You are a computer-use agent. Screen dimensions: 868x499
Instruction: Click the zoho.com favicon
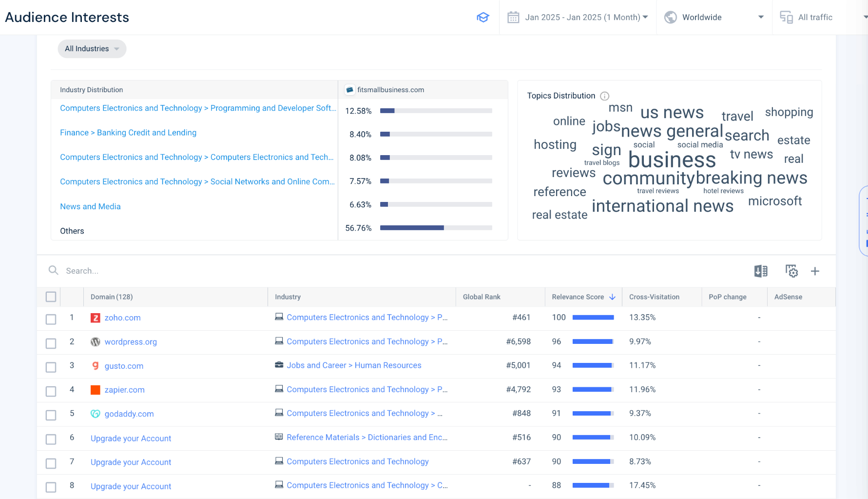pyautogui.click(x=96, y=318)
